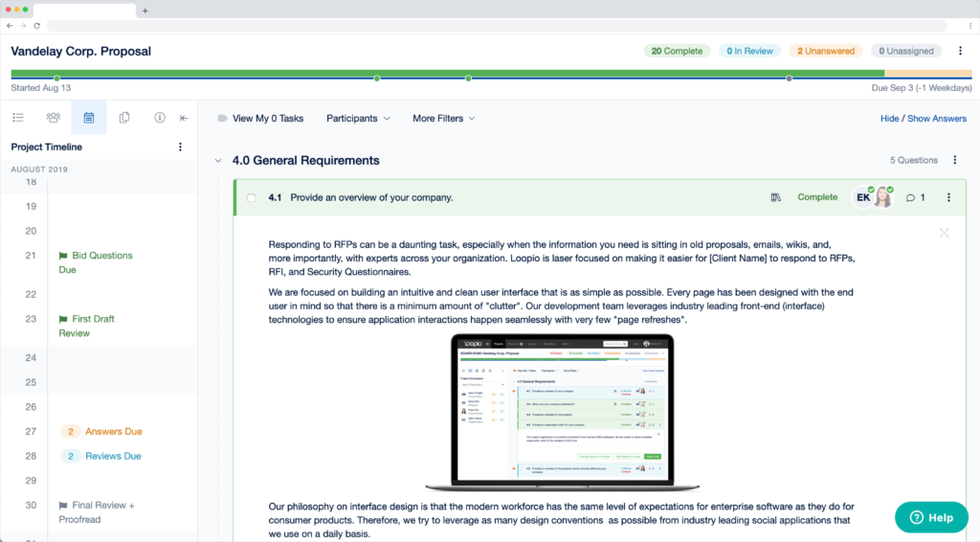980x542 pixels.
Task: Select timeline day 19
Action: click(31, 206)
